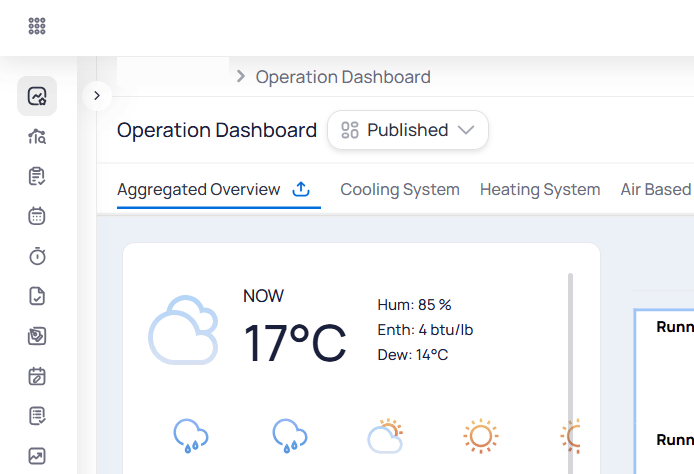Click the Operation Dashboard page title
The width and height of the screenshot is (694, 474).
click(x=217, y=130)
